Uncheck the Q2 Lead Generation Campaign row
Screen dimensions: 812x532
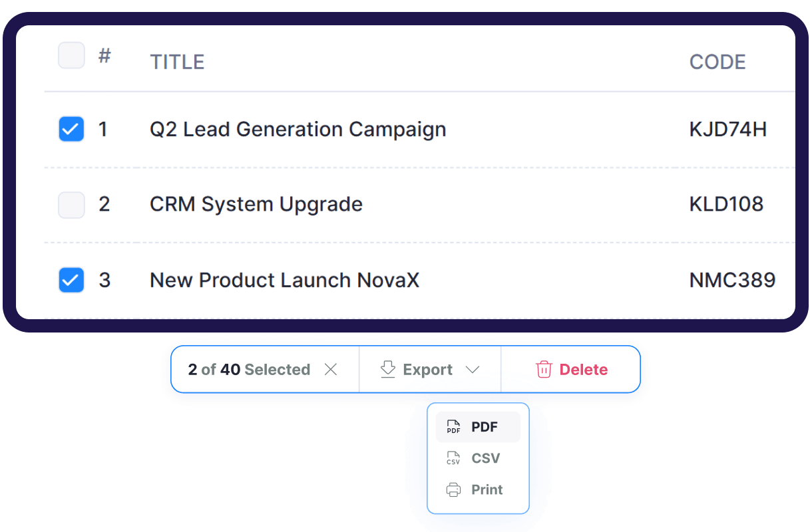[x=71, y=129]
